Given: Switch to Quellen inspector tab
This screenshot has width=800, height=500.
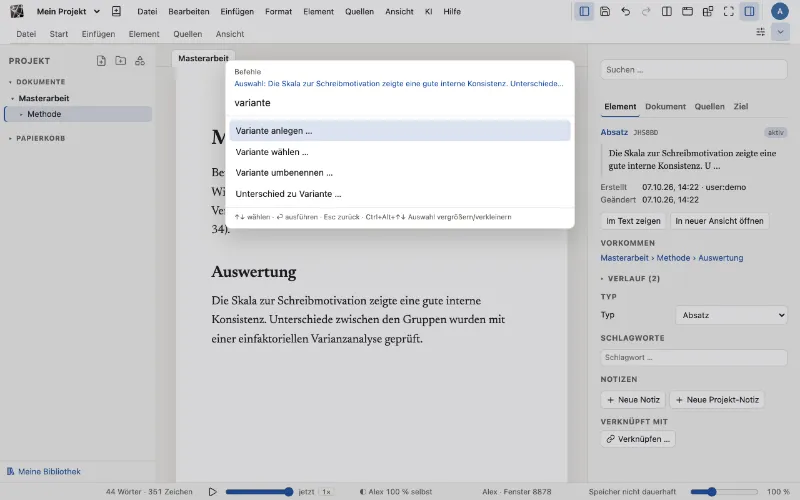Looking at the screenshot, I should pos(709,107).
